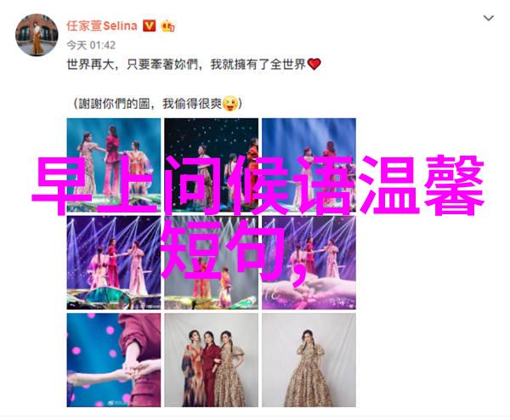Open the starry dark stage photo
Viewport: 510px width, 420px height.
212,165
